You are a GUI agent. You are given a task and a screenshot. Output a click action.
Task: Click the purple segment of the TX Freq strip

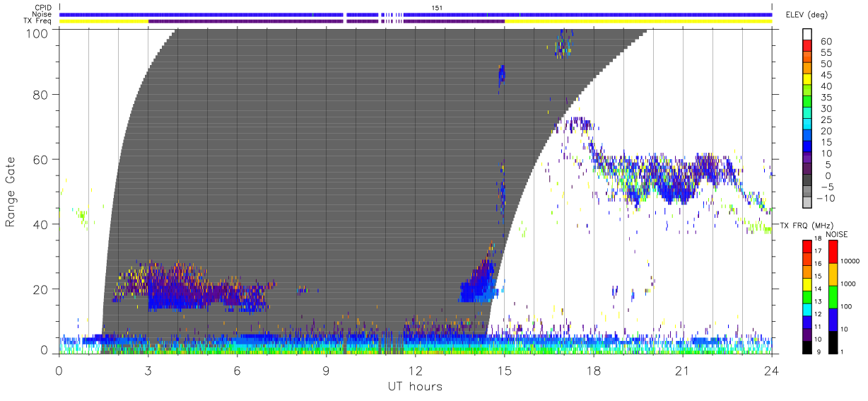pyautogui.click(x=326, y=21)
